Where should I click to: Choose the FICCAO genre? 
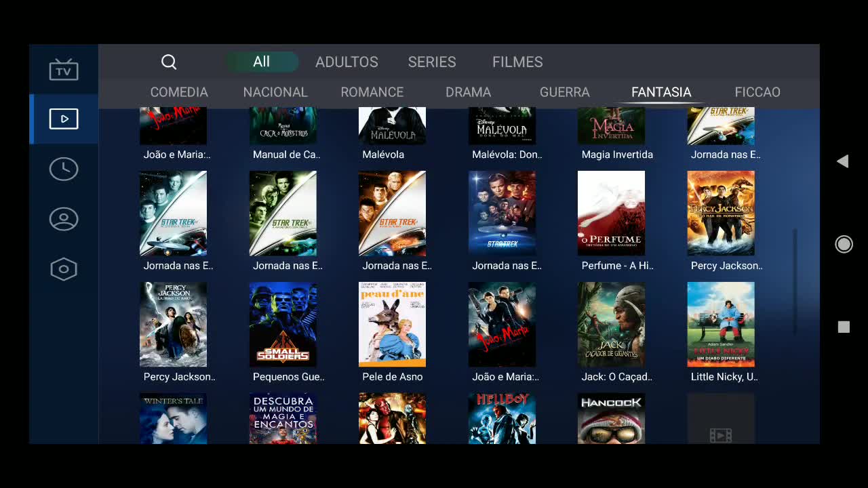[757, 92]
